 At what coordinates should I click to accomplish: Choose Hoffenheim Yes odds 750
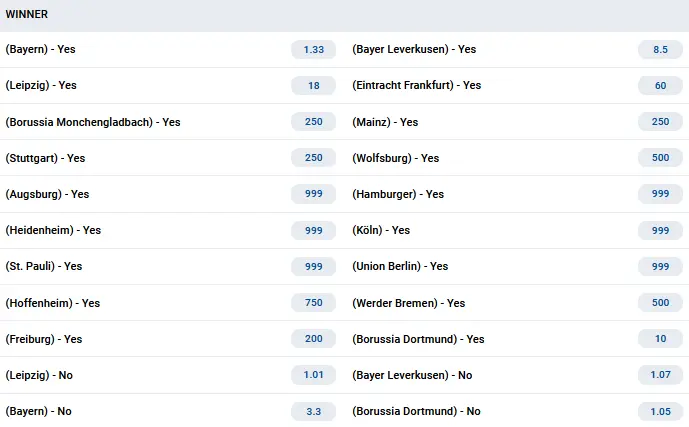(313, 303)
